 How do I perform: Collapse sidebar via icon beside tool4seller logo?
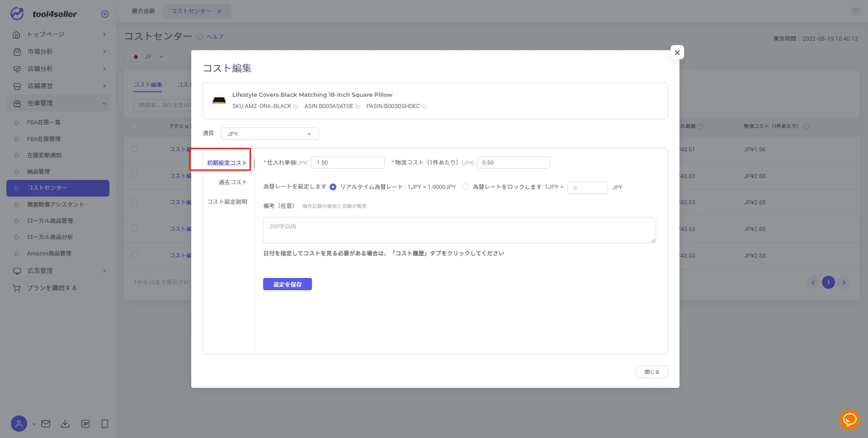[105, 14]
